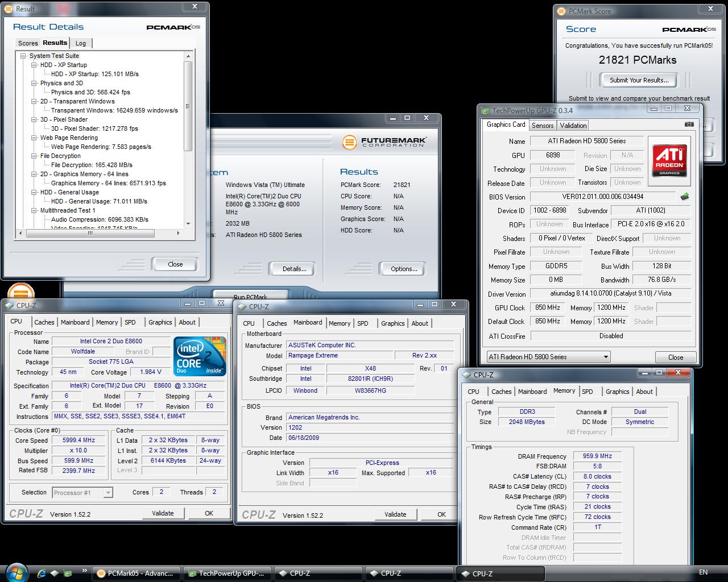Click the GPU-Z BIOS Version field
Screen dimensions: 728x582
(x=603, y=197)
